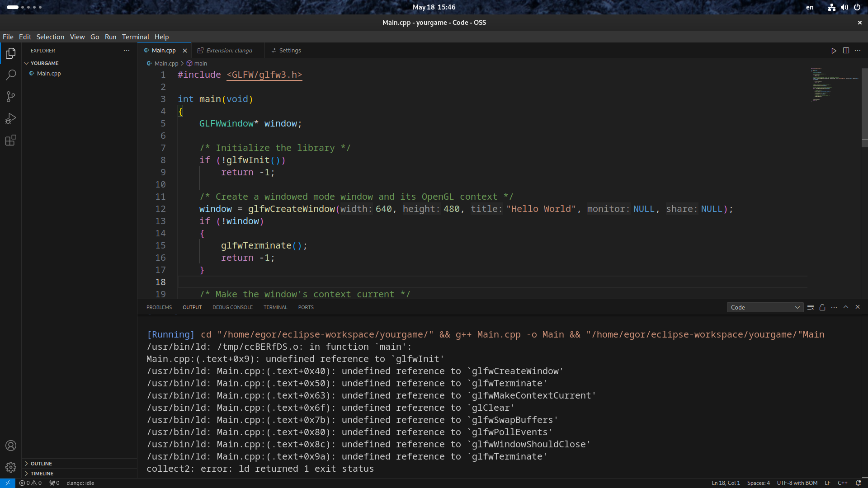Maximize the bottom panel size
Screen dimensions: 868x488
846,307
